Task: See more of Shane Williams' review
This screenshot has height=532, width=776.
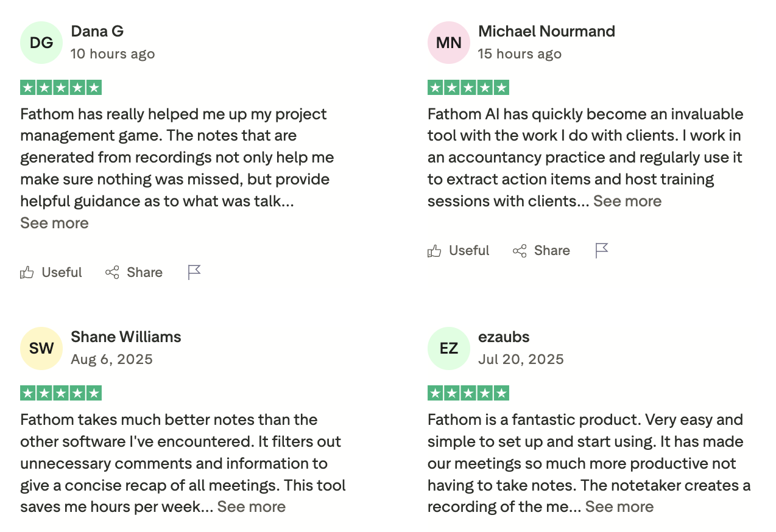Action: coord(251,506)
